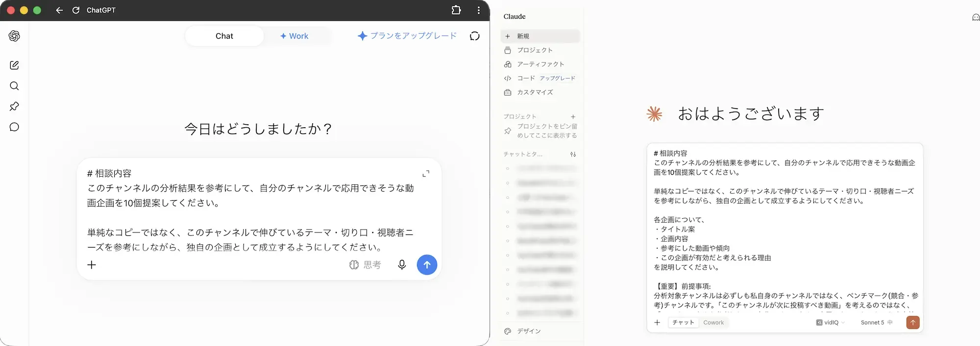Switch to the Chat tab in ChatGPT
The height and width of the screenshot is (346, 980).
(224, 36)
